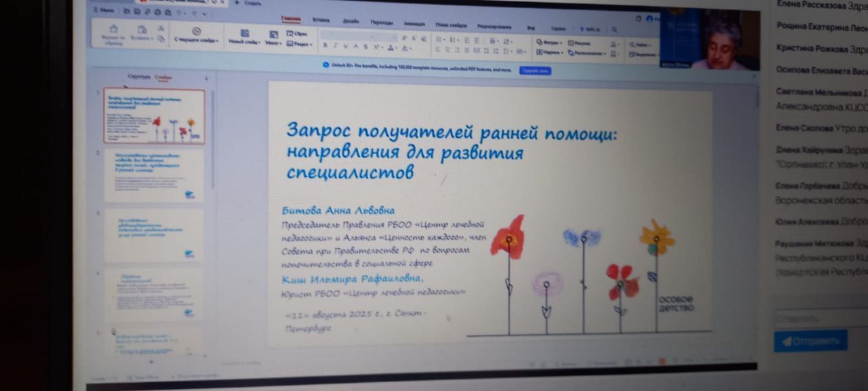Click the presenter video thumbnail
This screenshot has width=868, height=391.
click(x=710, y=39)
